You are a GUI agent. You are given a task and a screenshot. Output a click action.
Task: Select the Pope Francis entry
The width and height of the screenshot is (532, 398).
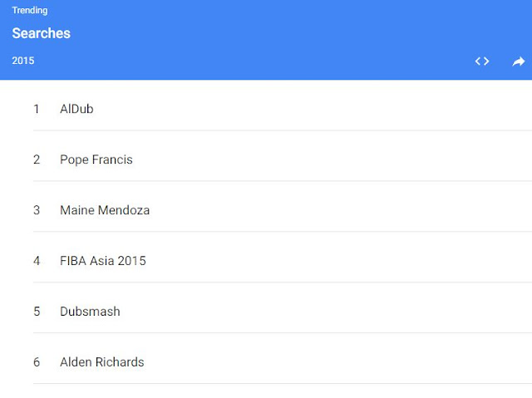click(96, 160)
